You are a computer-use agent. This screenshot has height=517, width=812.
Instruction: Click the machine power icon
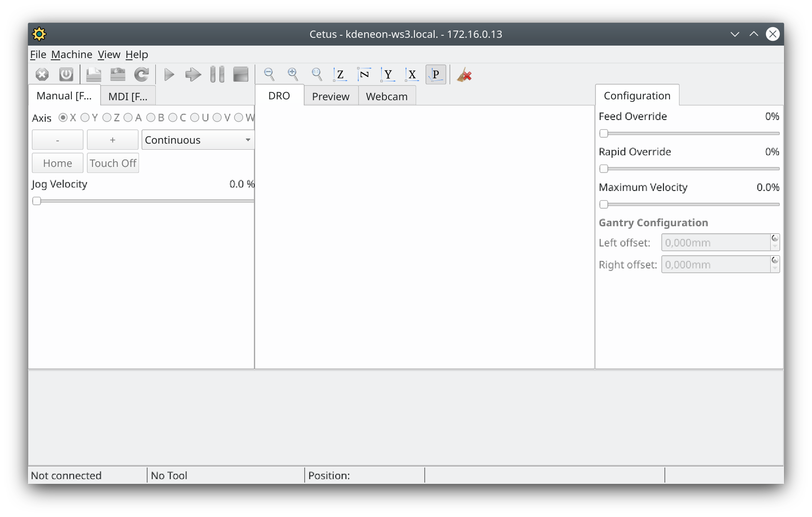coord(66,74)
